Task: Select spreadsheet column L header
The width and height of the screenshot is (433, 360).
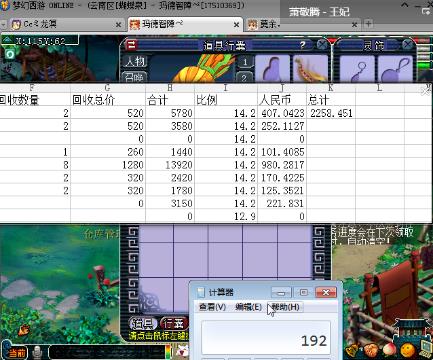Action: click(x=380, y=88)
